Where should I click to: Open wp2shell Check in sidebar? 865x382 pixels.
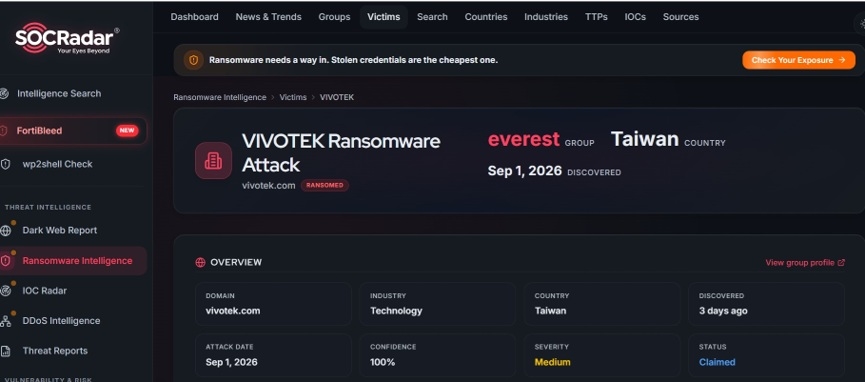57,164
